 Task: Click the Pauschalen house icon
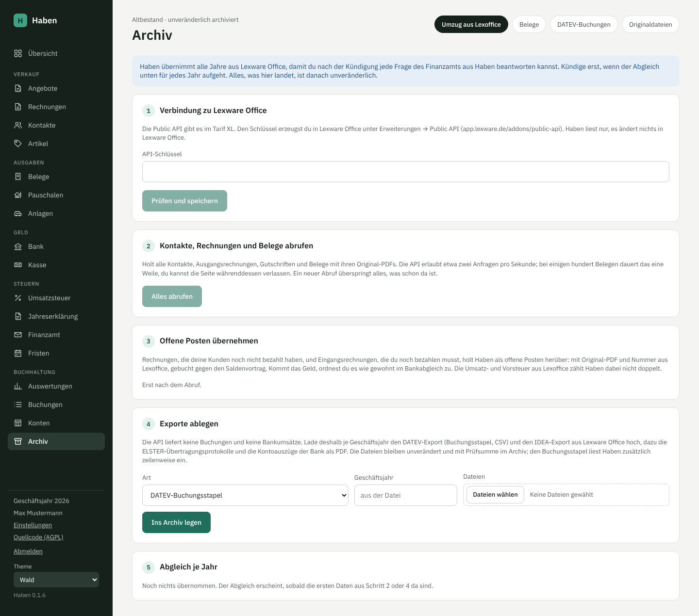(18, 195)
